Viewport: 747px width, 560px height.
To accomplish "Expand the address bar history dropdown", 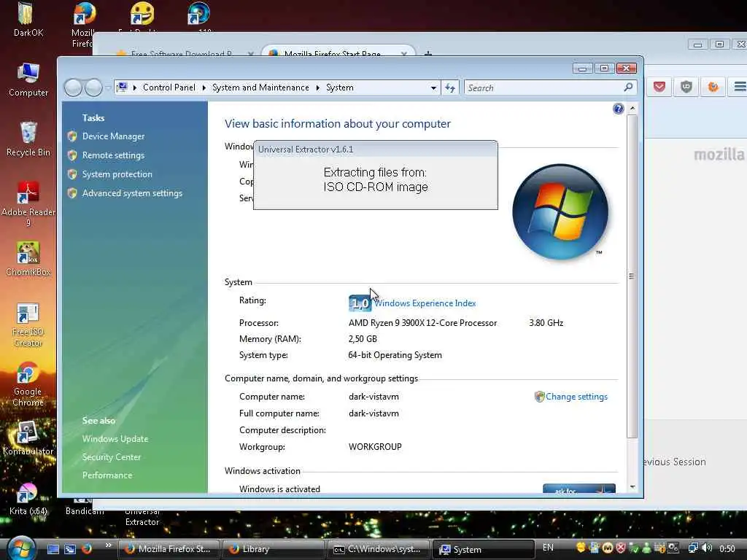I will tap(433, 88).
